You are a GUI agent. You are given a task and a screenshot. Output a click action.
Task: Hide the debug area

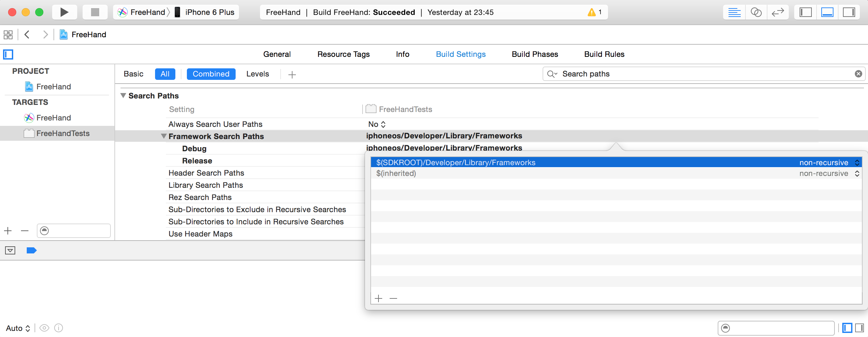pyautogui.click(x=10, y=250)
